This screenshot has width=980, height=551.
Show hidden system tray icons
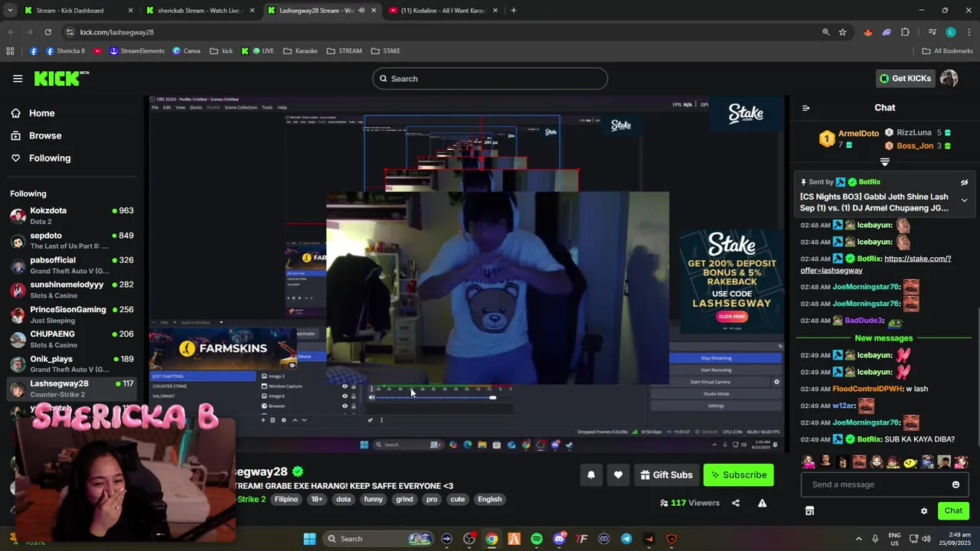pos(858,539)
